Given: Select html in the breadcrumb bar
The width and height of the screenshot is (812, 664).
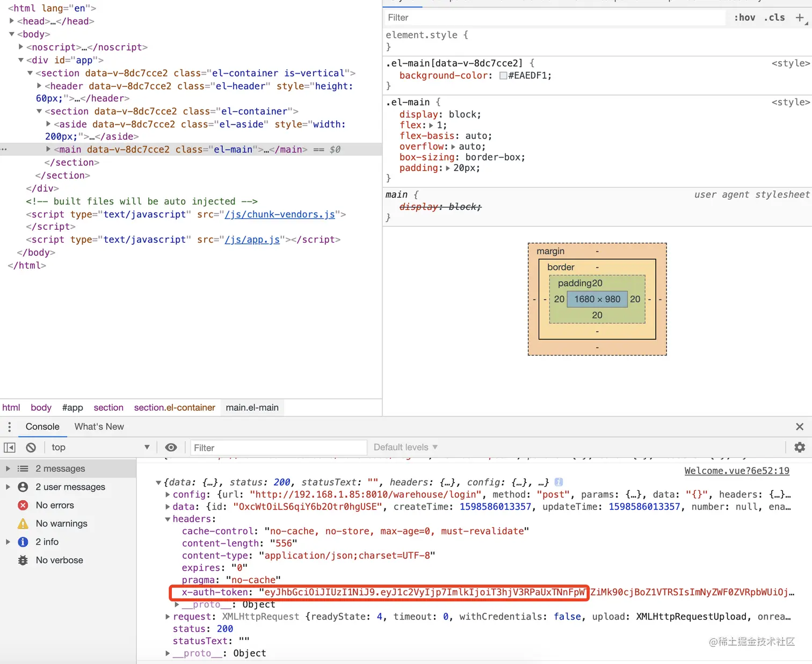Looking at the screenshot, I should (x=11, y=407).
